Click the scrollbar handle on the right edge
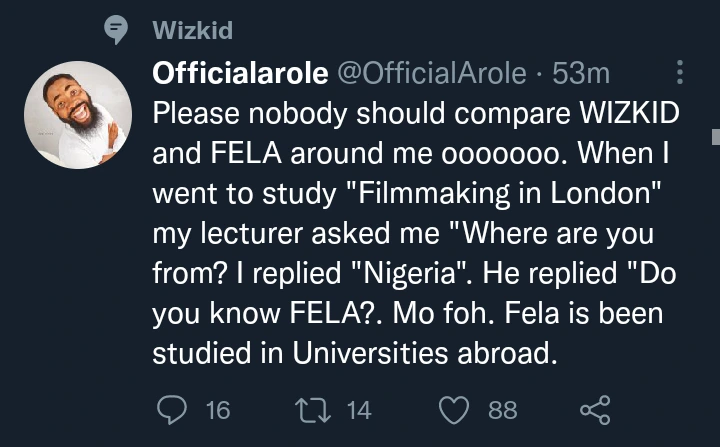 tap(714, 136)
